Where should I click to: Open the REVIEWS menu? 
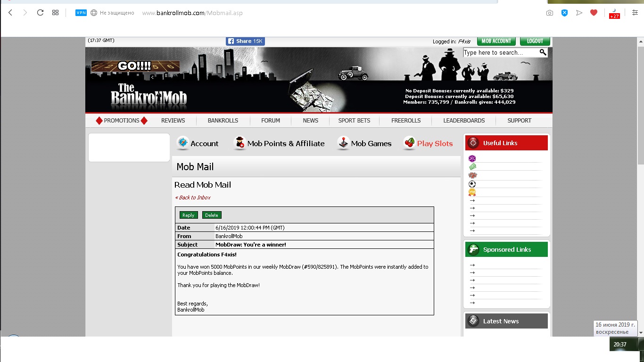coord(173,121)
